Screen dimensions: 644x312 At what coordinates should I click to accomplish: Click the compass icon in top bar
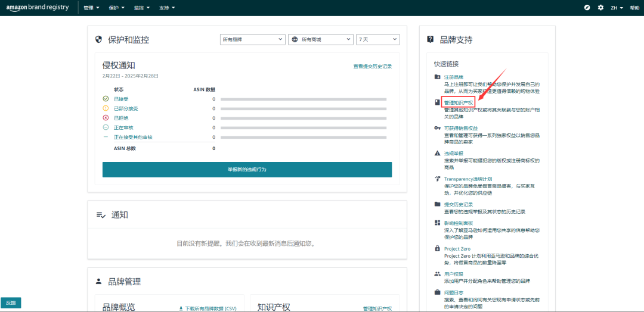pos(587,8)
